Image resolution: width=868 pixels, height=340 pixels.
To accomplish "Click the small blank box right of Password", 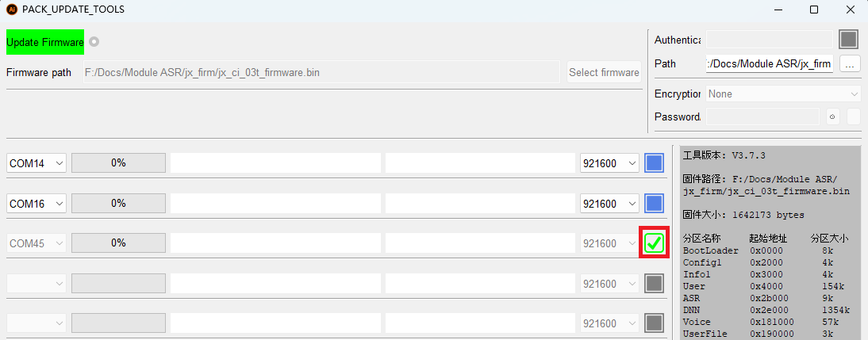I will click(853, 117).
